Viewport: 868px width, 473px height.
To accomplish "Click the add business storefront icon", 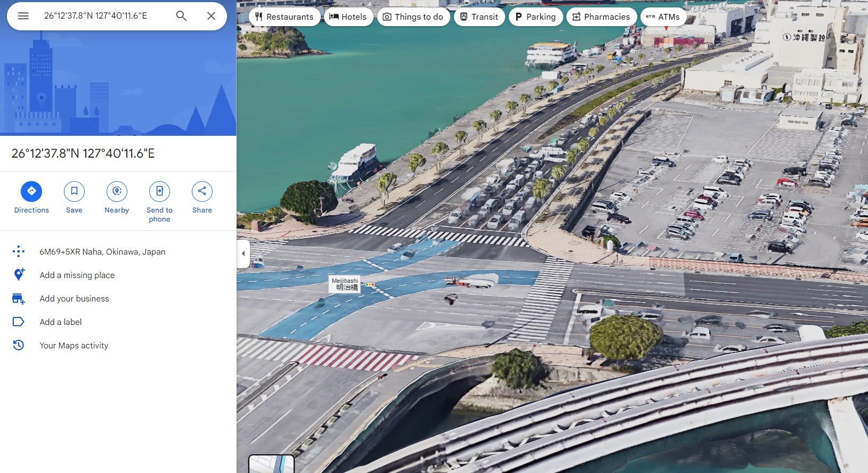I will click(x=19, y=298).
